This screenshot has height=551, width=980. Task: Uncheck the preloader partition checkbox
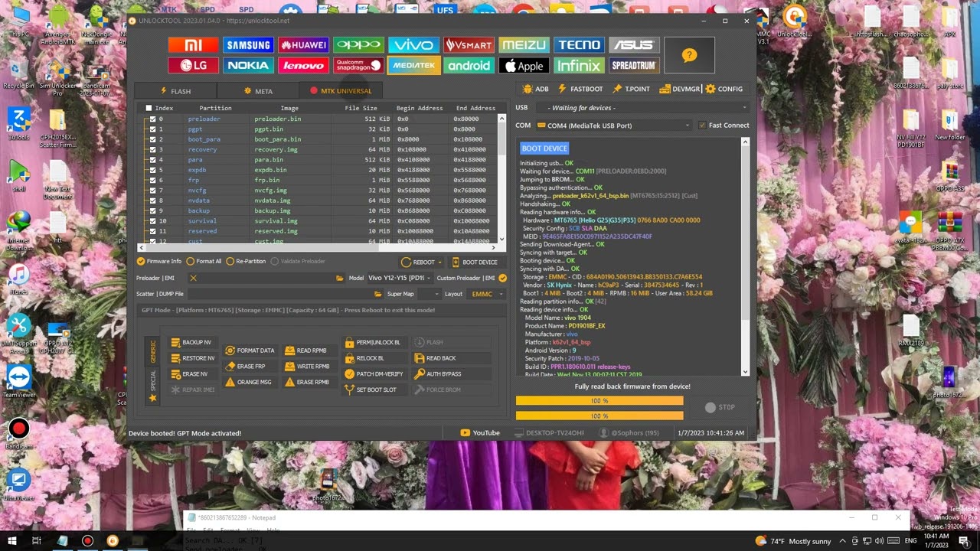152,119
